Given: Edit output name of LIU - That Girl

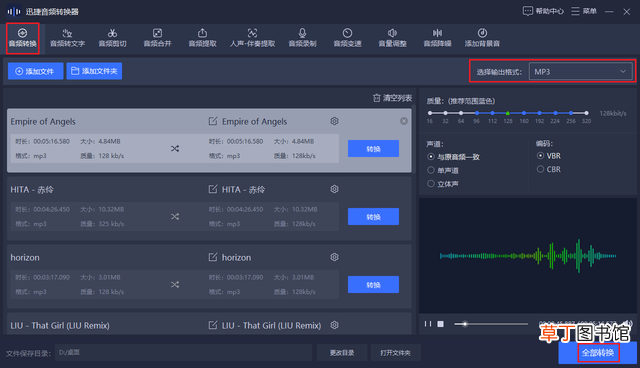Looking at the screenshot, I should tap(213, 325).
